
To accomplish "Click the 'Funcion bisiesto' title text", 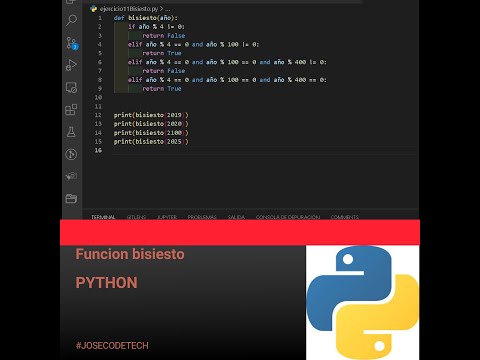I will [x=130, y=254].
